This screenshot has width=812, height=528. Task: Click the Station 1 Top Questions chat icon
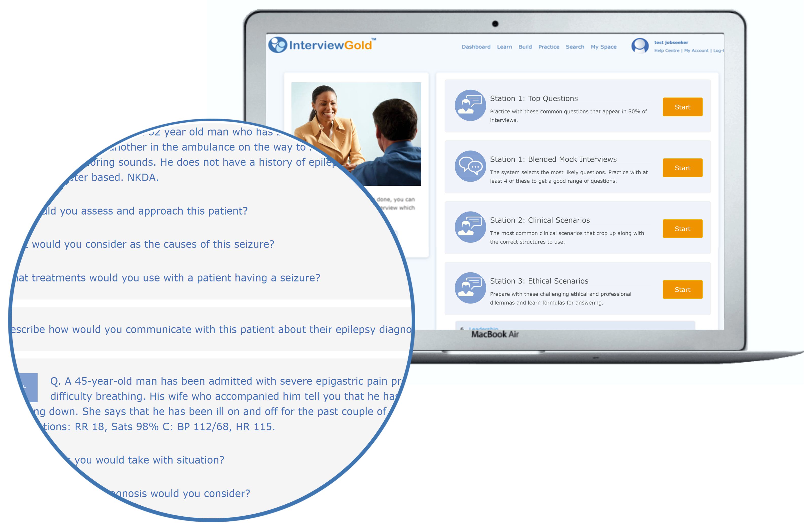tap(468, 106)
